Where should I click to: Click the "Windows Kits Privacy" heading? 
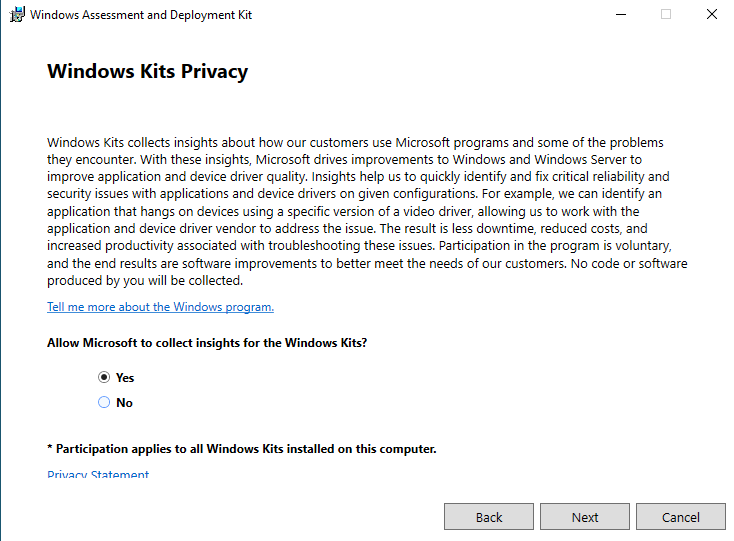pyautogui.click(x=147, y=72)
